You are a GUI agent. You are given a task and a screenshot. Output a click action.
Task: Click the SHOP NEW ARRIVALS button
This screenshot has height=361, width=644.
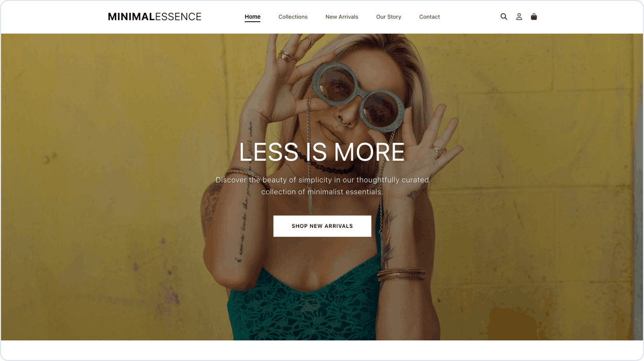[x=322, y=226]
